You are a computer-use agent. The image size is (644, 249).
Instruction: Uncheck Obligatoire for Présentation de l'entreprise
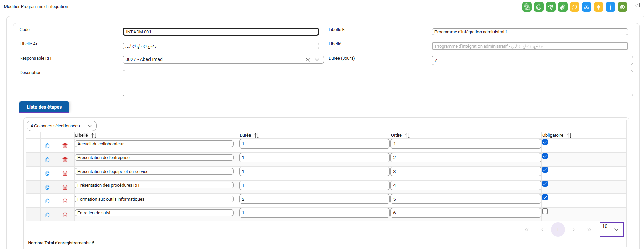[x=545, y=156]
